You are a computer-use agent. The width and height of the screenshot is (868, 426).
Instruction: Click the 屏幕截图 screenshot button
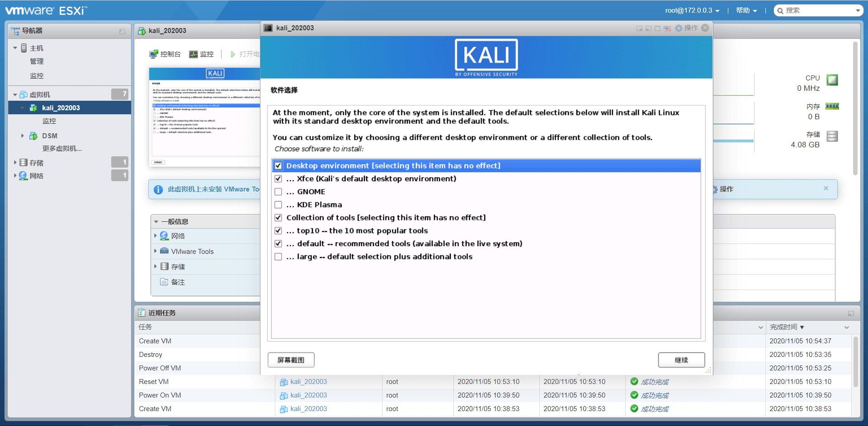[291, 360]
